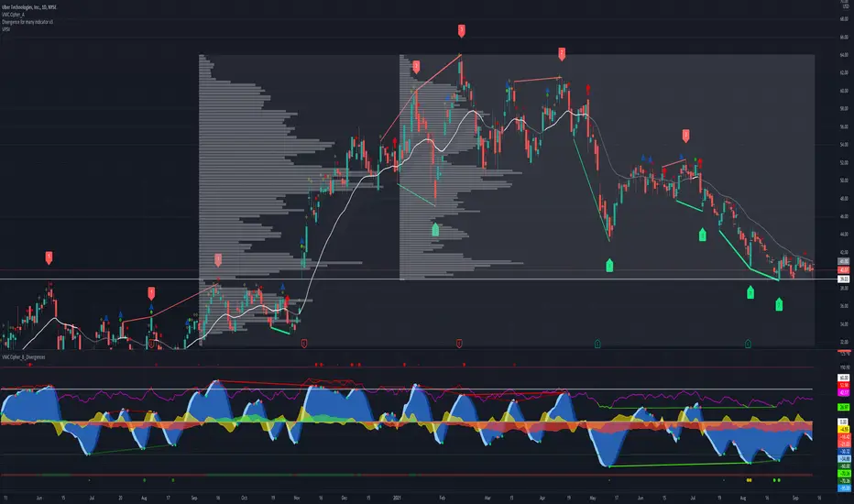Click the Feb label on the time axis

tap(442, 498)
